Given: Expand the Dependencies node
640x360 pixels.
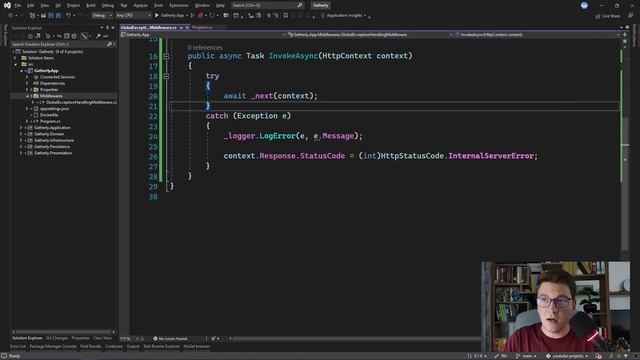Looking at the screenshot, I should coord(27,83).
